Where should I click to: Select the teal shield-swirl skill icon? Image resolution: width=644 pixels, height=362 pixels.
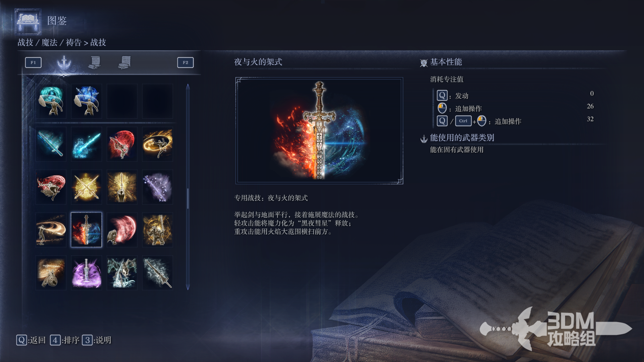(x=51, y=101)
